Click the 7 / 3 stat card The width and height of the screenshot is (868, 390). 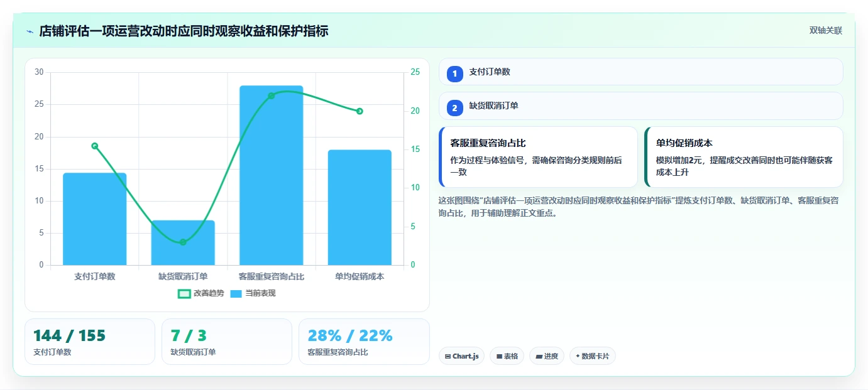[x=227, y=342]
